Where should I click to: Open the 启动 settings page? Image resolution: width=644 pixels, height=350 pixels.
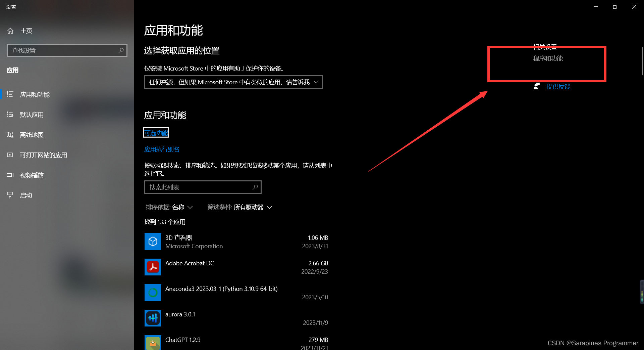click(67, 195)
